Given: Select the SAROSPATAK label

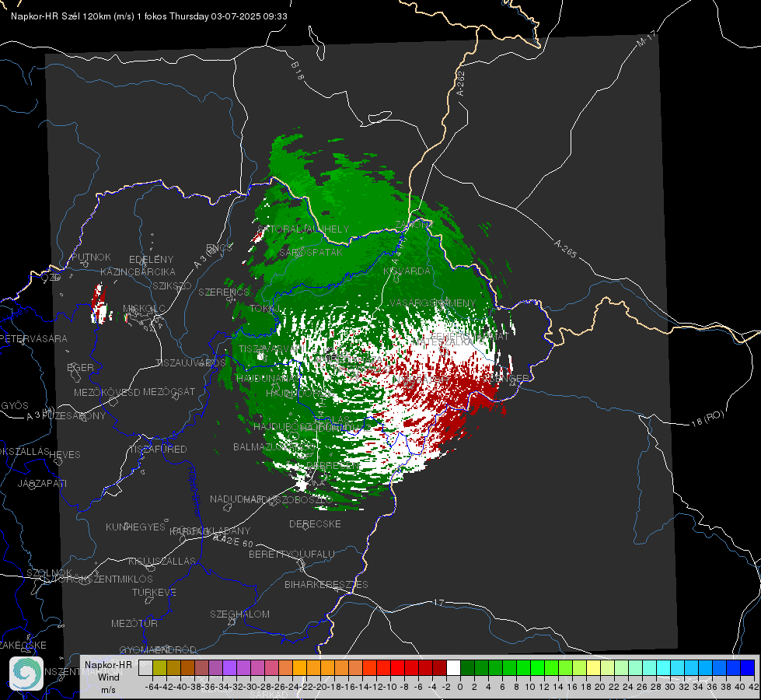Looking at the screenshot, I should (311, 253).
